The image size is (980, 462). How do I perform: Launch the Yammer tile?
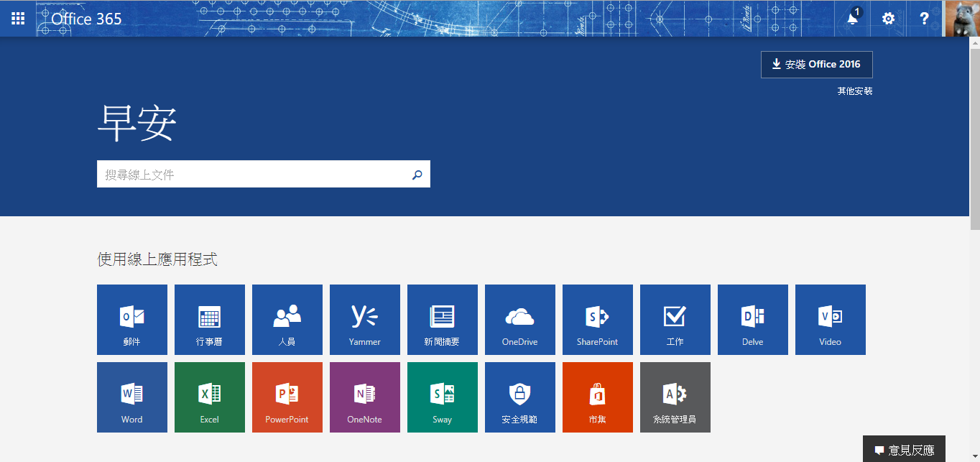coord(365,320)
